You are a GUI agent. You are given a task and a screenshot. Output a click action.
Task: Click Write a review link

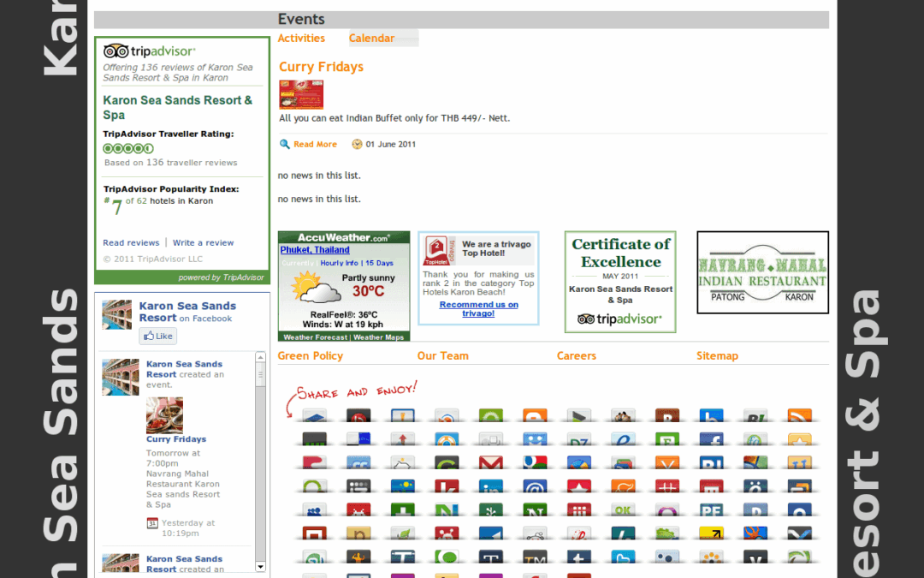pos(204,242)
